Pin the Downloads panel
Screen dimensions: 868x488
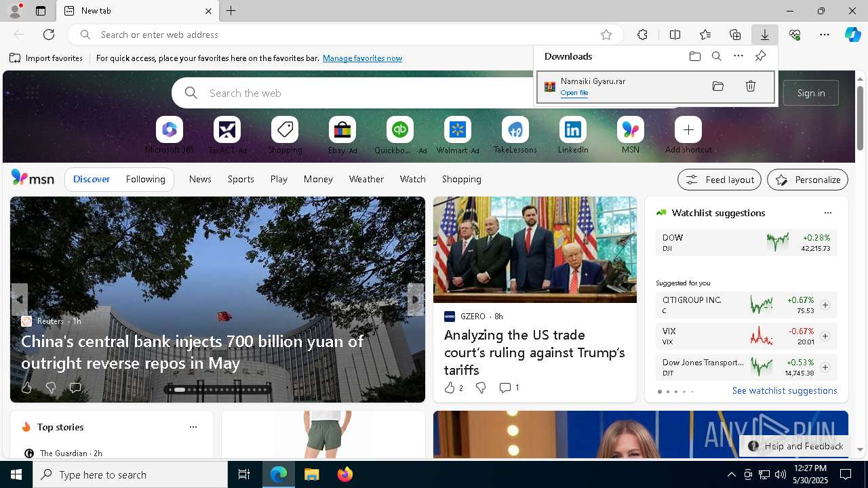760,56
